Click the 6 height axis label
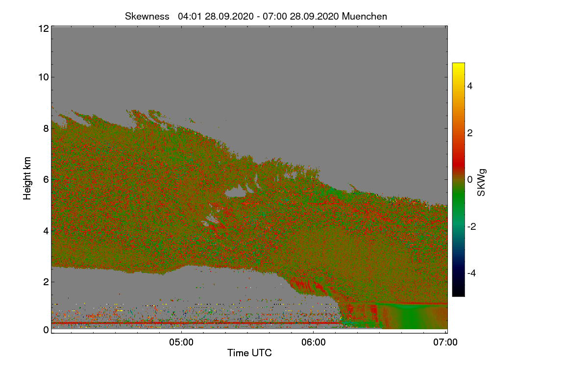 46,179
